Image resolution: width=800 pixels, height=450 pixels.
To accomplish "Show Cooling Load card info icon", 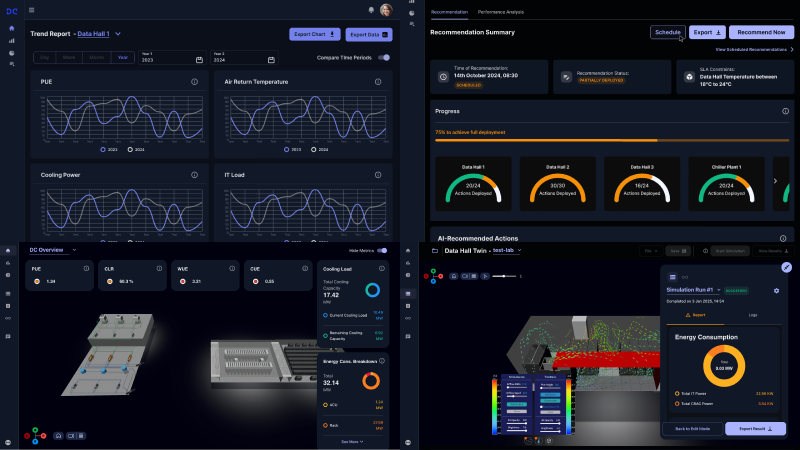I will click(382, 268).
